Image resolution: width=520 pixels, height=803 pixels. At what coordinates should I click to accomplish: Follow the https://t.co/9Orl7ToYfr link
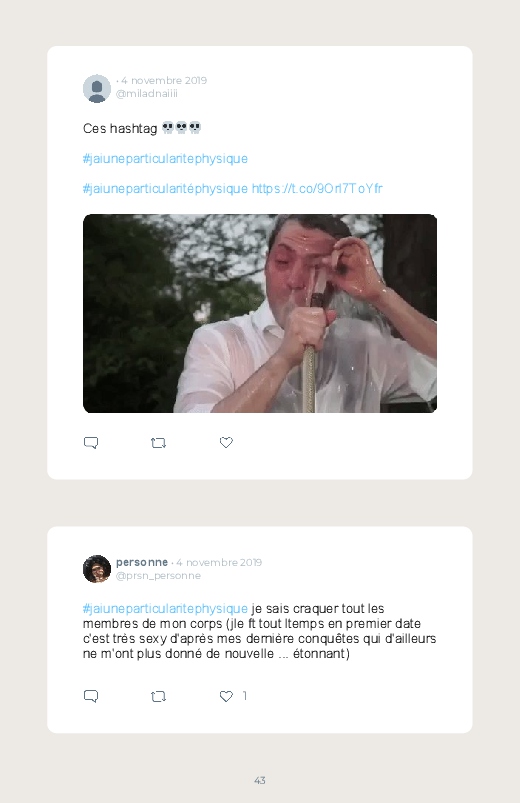coord(317,188)
